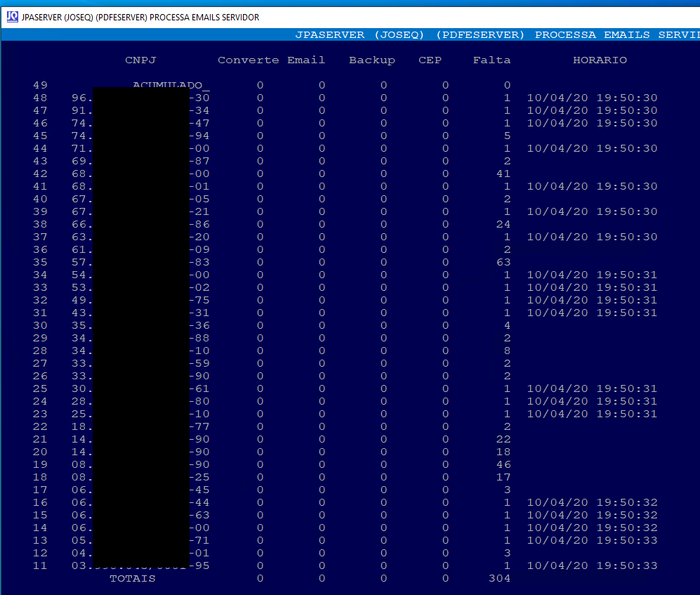Click the Falta value 24 in row 38

(x=503, y=225)
